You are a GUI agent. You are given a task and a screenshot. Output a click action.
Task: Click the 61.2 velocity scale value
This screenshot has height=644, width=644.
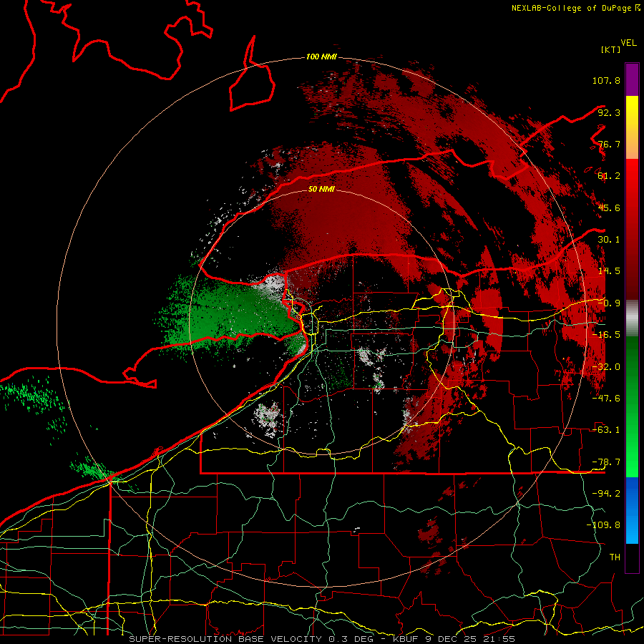click(609, 176)
